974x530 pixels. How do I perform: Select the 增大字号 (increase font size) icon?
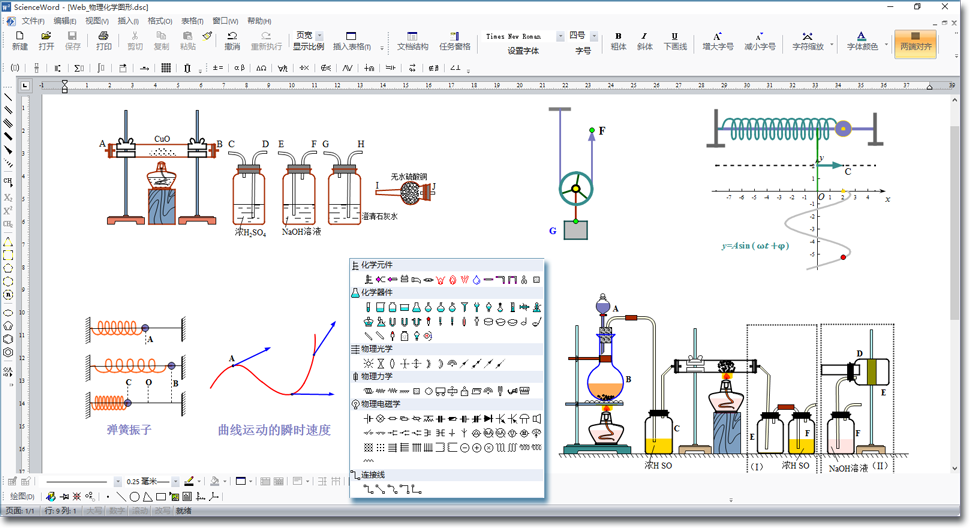(717, 40)
